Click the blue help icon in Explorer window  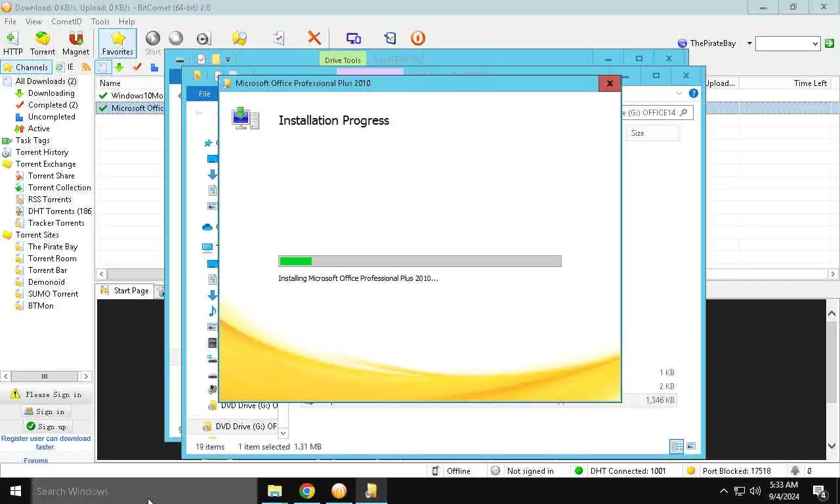pyautogui.click(x=693, y=94)
